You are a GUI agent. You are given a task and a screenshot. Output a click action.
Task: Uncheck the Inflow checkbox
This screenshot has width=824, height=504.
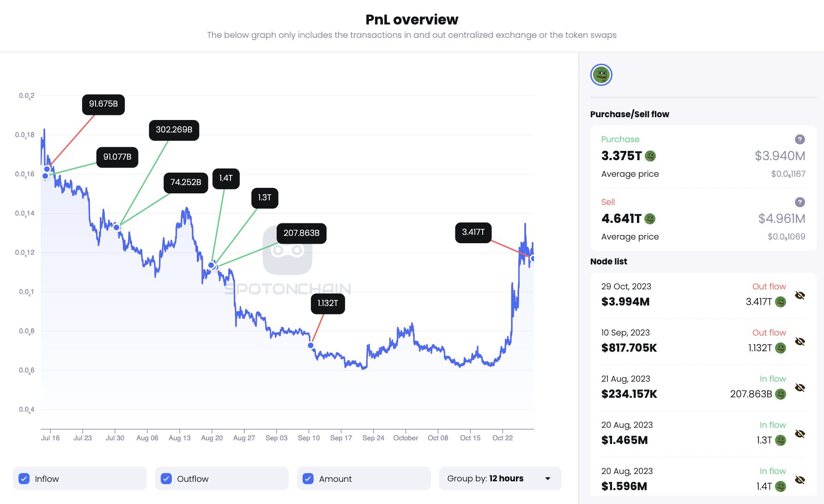pos(24,479)
